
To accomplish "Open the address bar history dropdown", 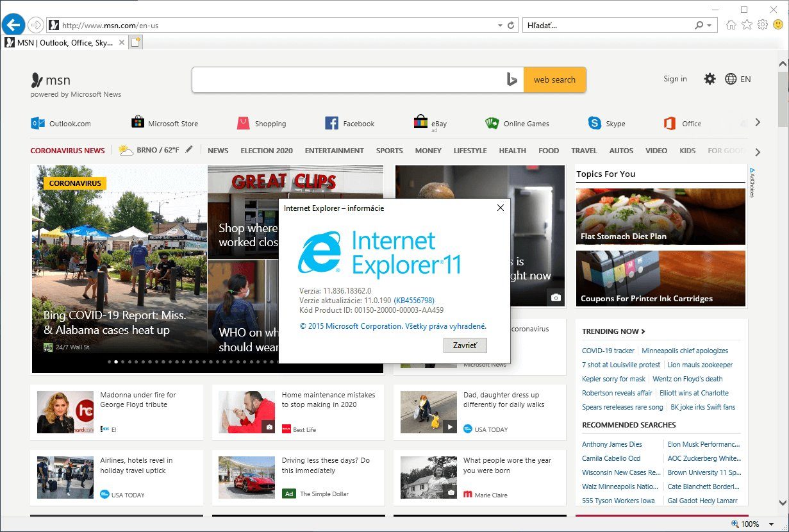I will pyautogui.click(x=501, y=24).
